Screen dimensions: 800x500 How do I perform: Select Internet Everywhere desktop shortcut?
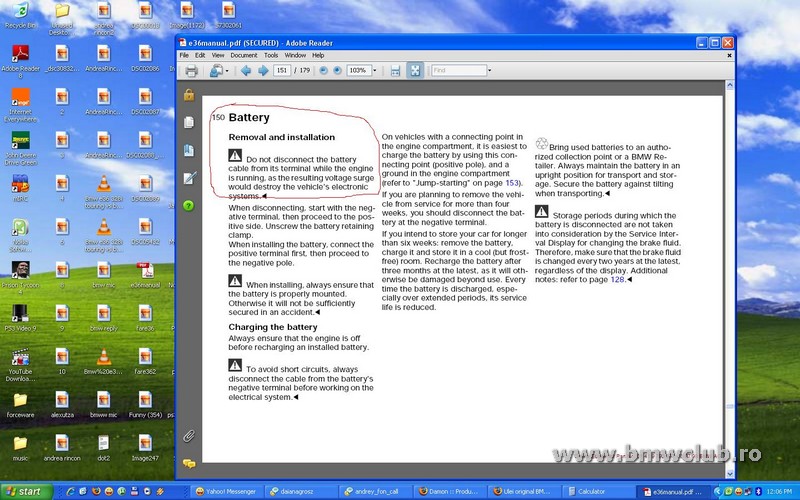pyautogui.click(x=20, y=105)
